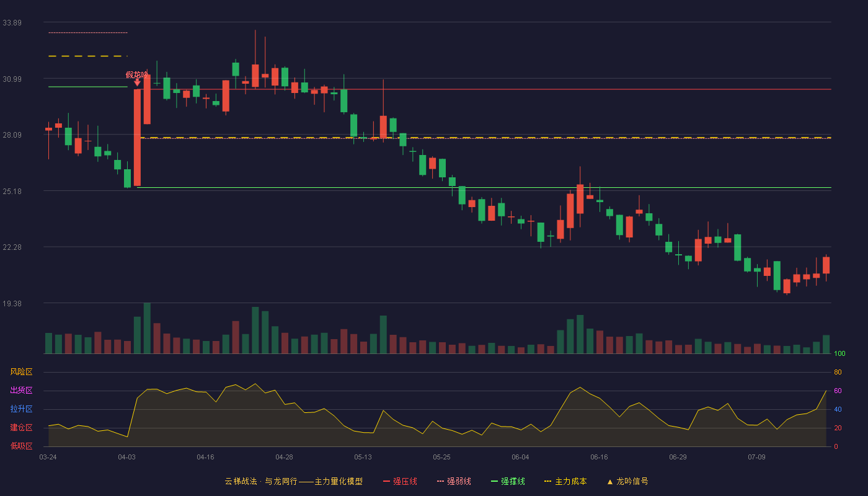The width and height of the screenshot is (868, 496).
Task: Click the 04-03 date label
Action: click(x=126, y=457)
